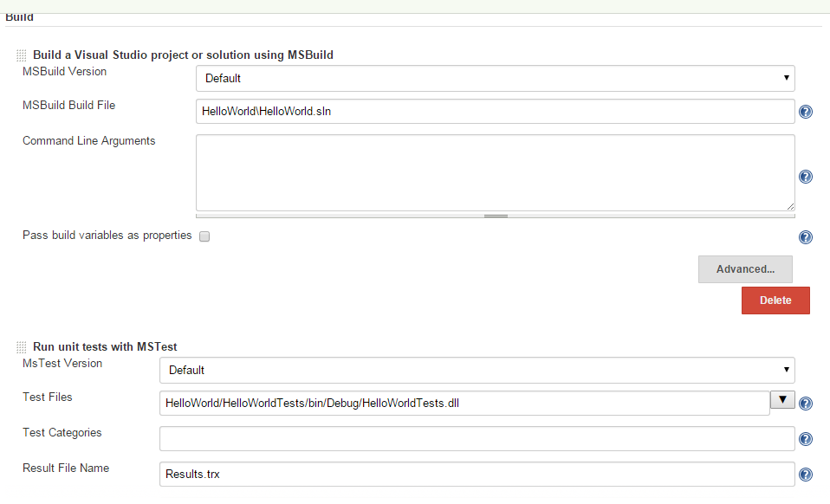This screenshot has width=830, height=504.
Task: Click 'Build a Visual Studio project' heading
Action: [183, 55]
